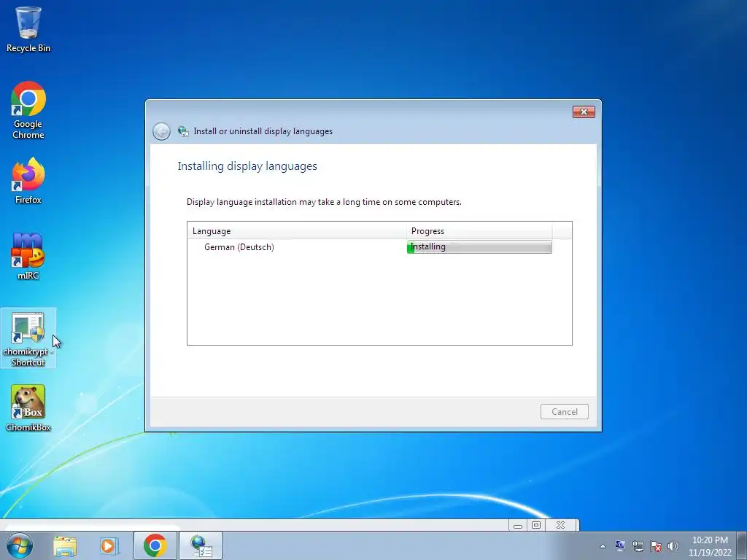This screenshot has width=747, height=560.
Task: Click the Install or uninstall display languages title icon
Action: click(183, 131)
